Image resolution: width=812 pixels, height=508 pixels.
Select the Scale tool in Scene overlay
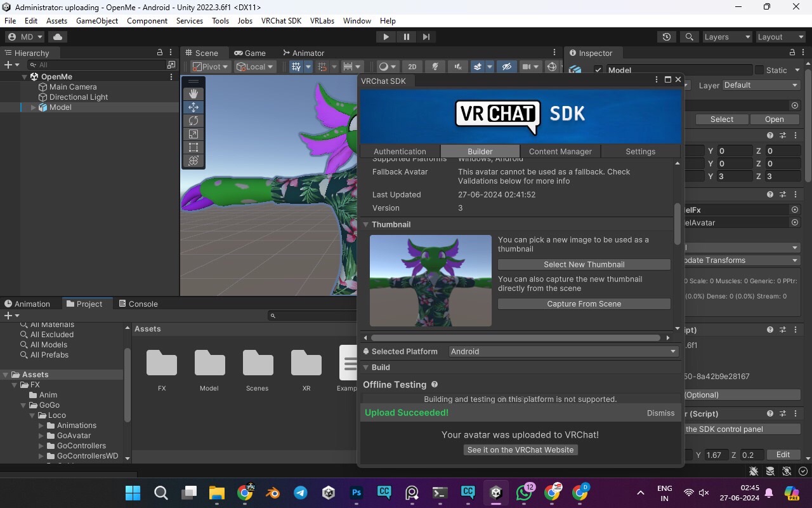pos(193,134)
